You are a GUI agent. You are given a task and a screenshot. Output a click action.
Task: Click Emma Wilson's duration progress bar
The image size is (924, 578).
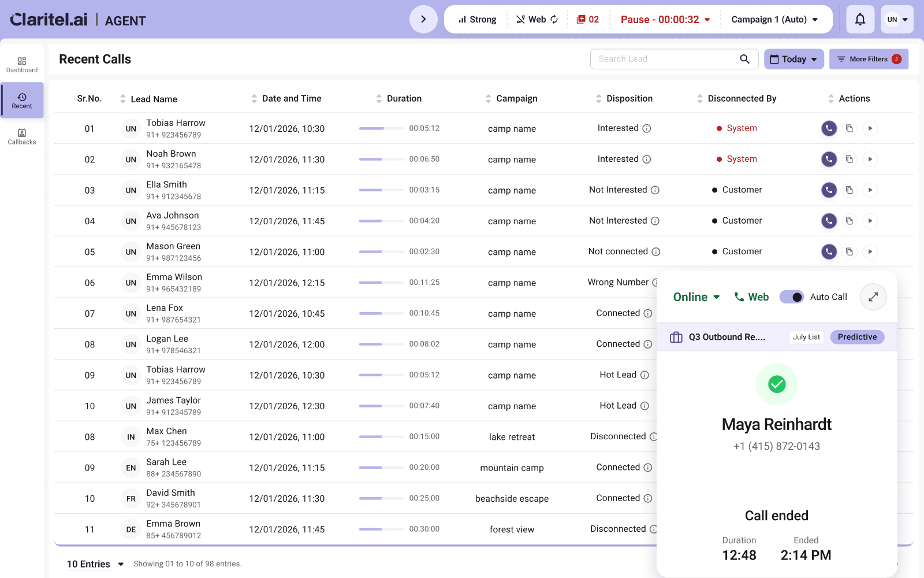pos(381,283)
